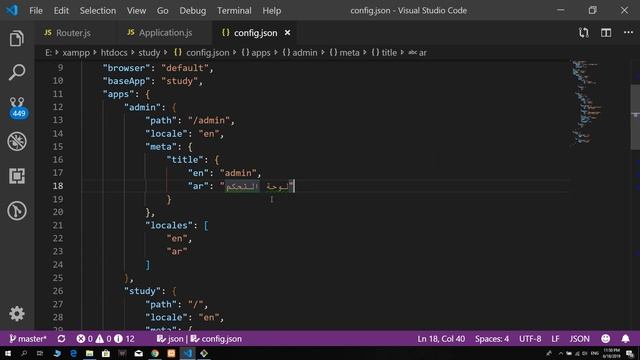Open Windows taskbar search
Viewport: 640px width, 360px height.
click(24, 353)
